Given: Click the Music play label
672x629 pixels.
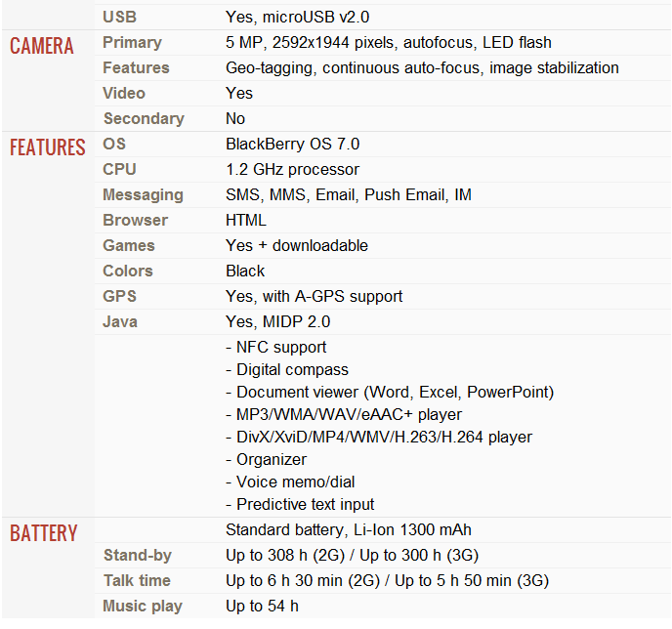Looking at the screenshot, I should click(x=142, y=606).
